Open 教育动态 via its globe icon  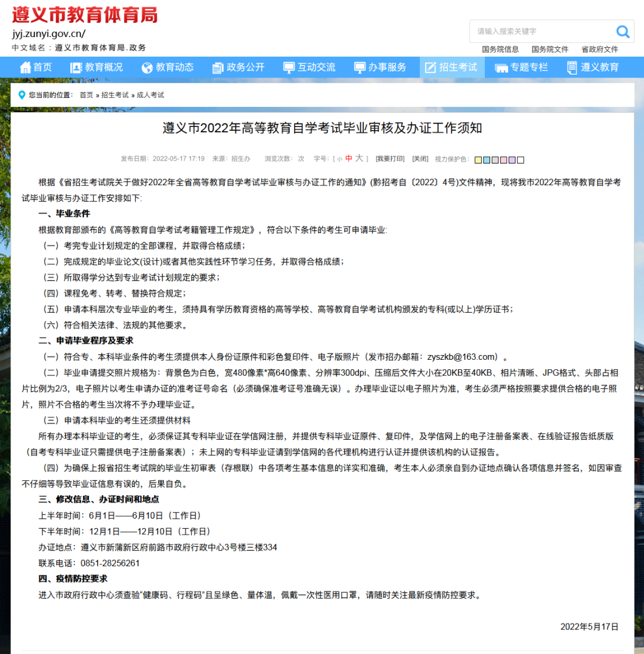(x=147, y=67)
